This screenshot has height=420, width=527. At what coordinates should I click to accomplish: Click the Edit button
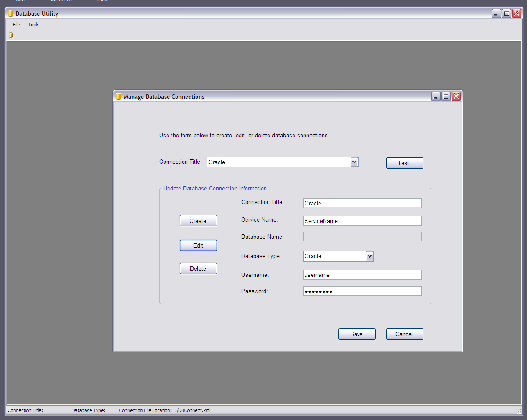click(x=198, y=245)
